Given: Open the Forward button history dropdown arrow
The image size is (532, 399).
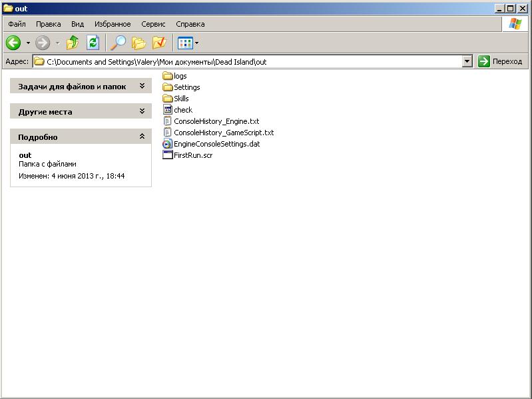Looking at the screenshot, I should click(x=58, y=43).
